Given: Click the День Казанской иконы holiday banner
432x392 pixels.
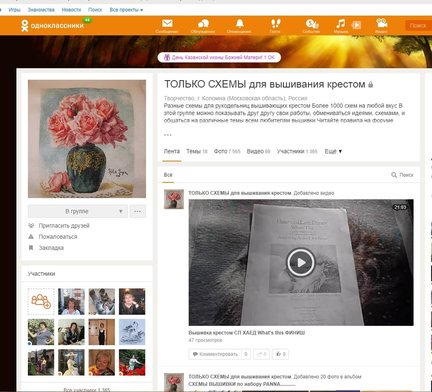Looking at the screenshot, I should click(x=219, y=57).
